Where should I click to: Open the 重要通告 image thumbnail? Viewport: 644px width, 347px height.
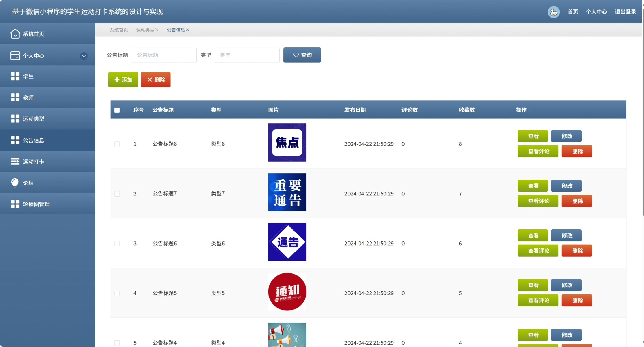287,192
